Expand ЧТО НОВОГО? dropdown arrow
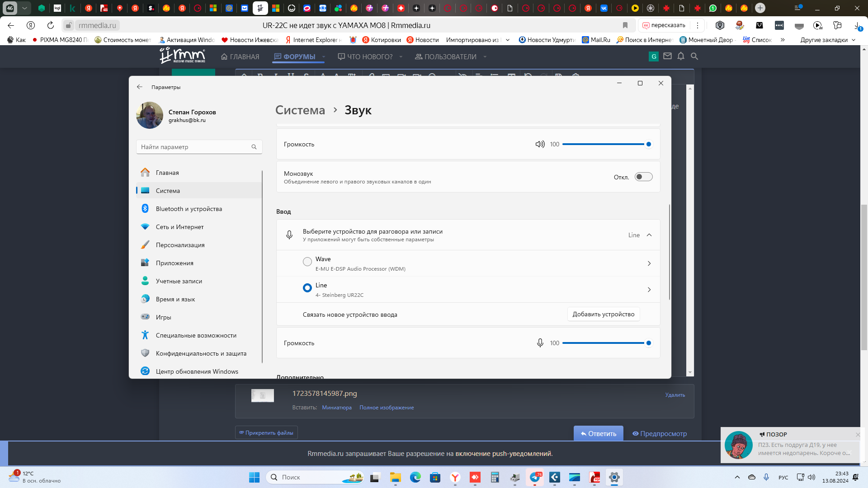This screenshot has width=868, height=488. click(x=401, y=57)
